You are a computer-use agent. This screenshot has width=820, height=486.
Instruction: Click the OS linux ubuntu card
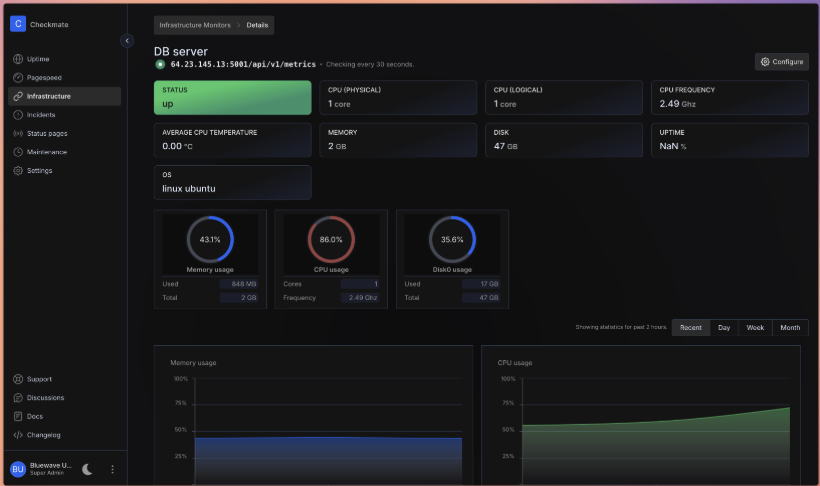tap(233, 182)
